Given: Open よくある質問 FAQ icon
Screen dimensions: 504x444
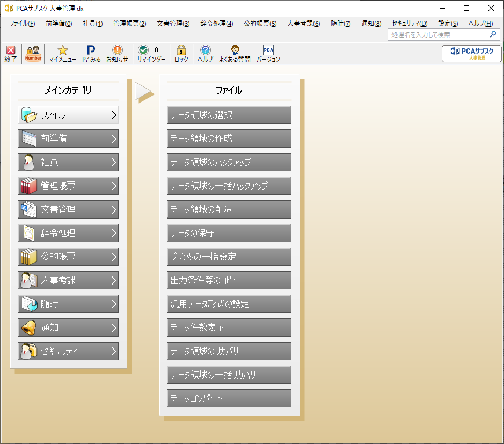Looking at the screenshot, I should pos(235,54).
